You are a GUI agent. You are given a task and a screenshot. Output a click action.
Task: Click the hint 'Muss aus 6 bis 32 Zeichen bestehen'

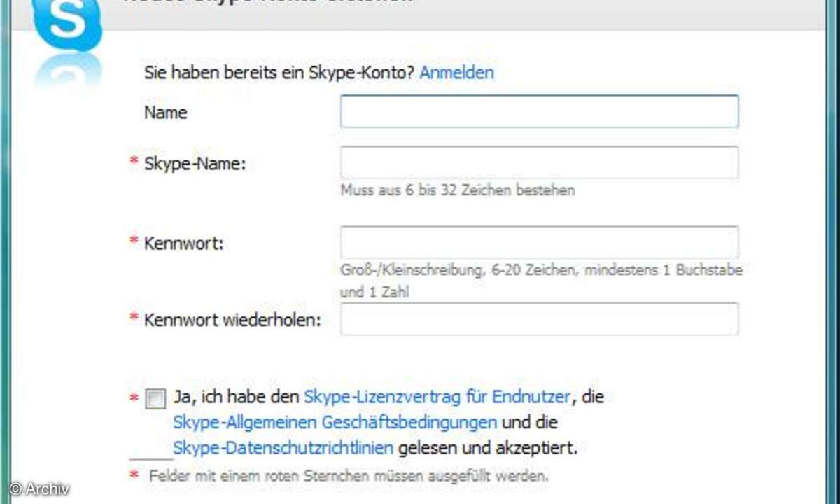coord(458,190)
